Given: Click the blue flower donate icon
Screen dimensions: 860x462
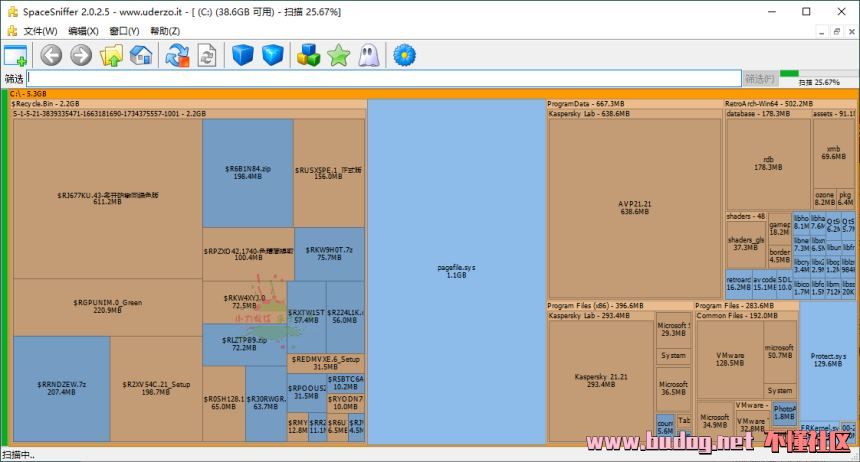Looking at the screenshot, I should click(404, 55).
